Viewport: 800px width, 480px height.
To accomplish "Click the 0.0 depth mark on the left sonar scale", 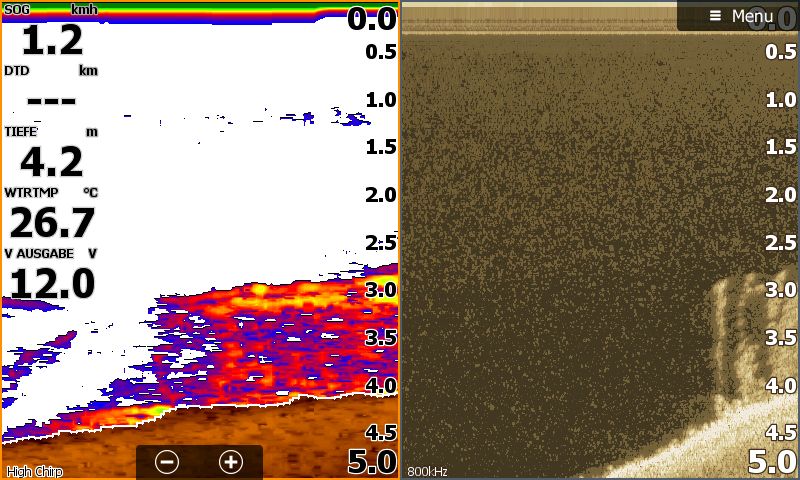I will coord(372,18).
